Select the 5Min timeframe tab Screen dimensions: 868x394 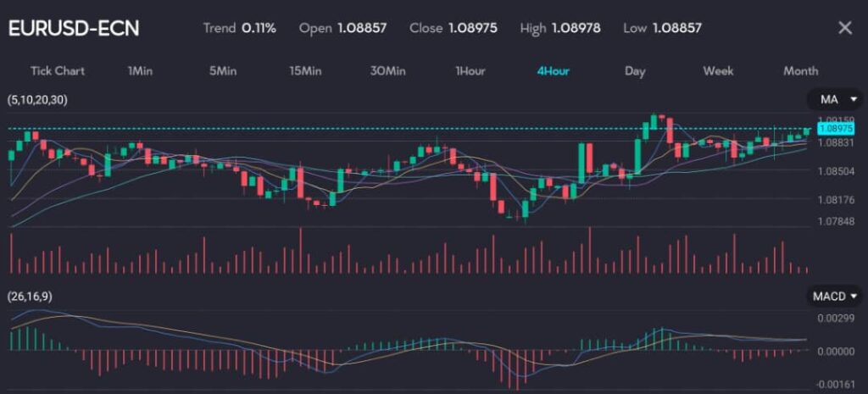(x=222, y=70)
